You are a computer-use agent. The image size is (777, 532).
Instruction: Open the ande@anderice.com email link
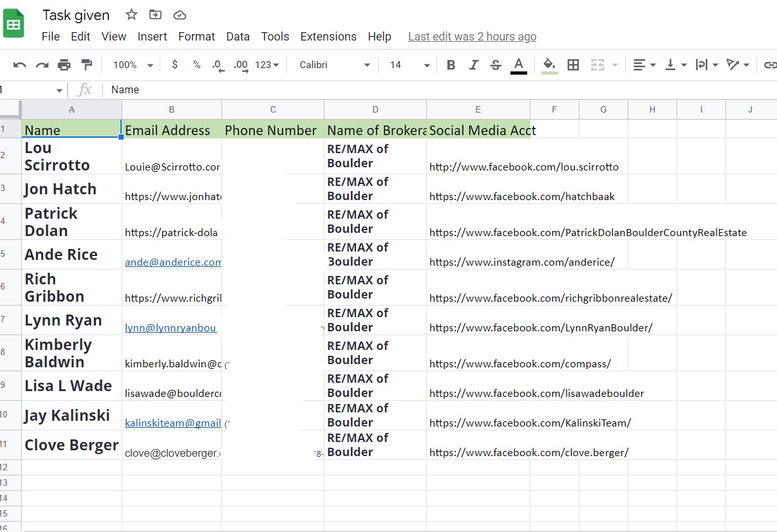173,262
